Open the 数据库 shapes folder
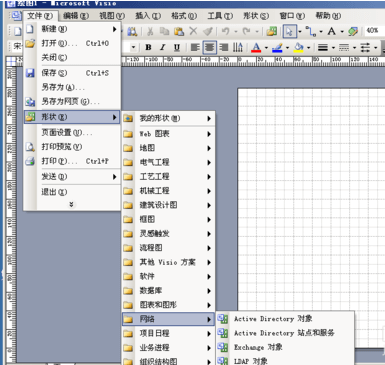The height and width of the screenshot is (365, 385). 168,291
